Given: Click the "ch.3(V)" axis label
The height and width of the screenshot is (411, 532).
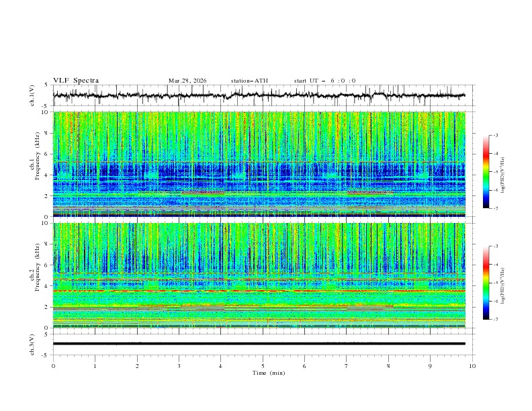Looking at the screenshot, I should [32, 345].
